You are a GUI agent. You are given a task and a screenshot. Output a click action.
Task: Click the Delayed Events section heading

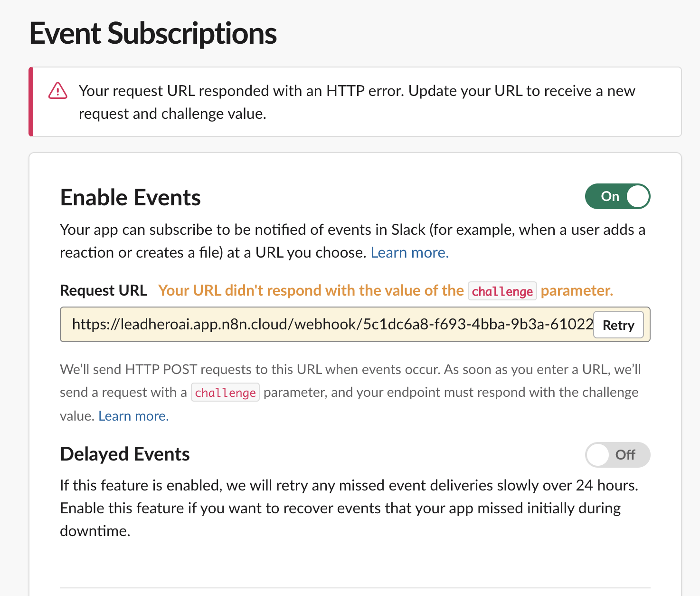click(x=125, y=454)
